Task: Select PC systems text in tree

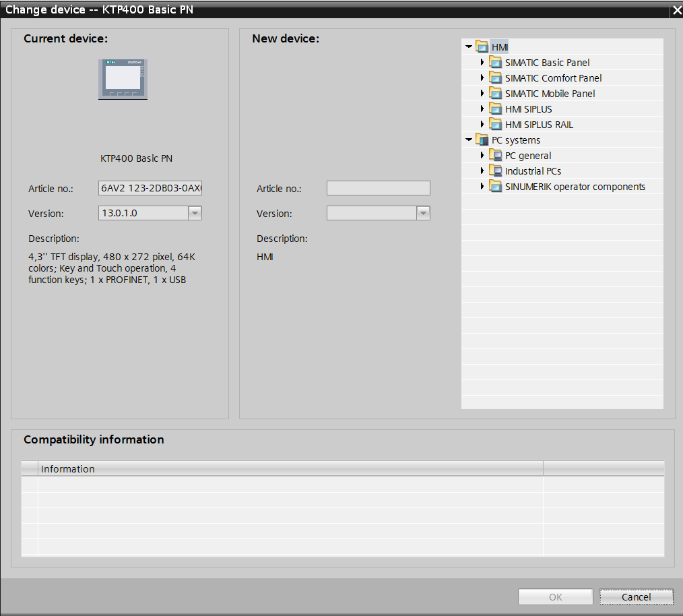Action: coord(516,140)
